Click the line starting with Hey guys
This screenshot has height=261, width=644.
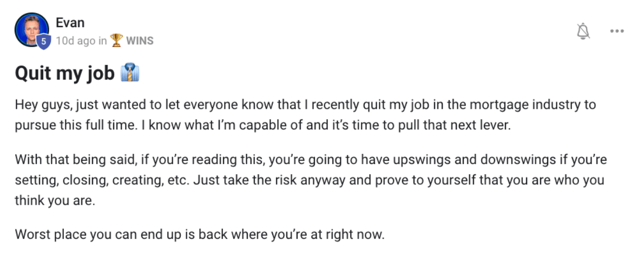(305, 105)
